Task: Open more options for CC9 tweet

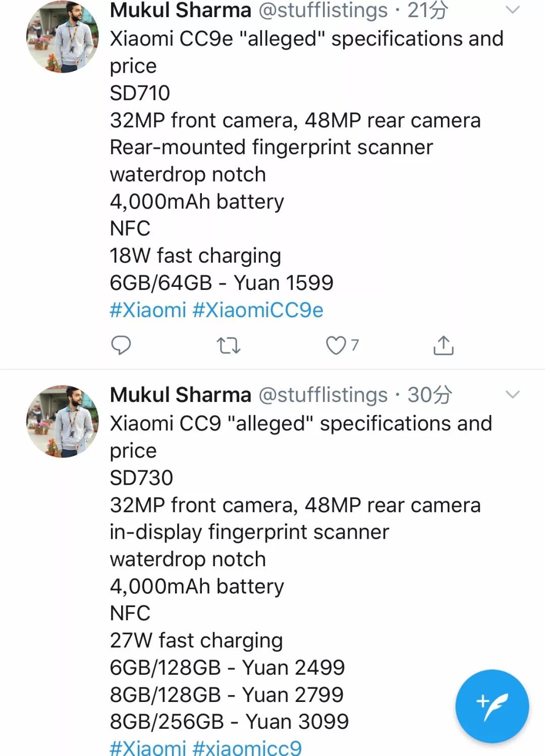Action: coord(512,395)
